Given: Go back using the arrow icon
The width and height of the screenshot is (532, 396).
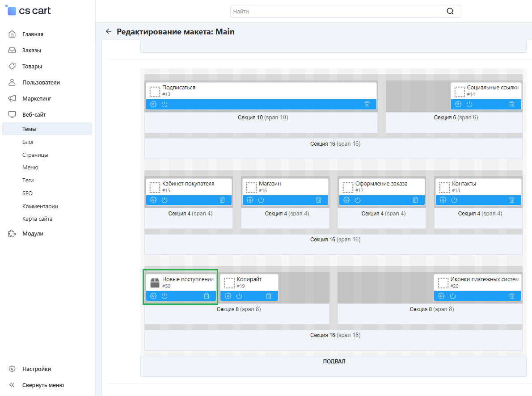Looking at the screenshot, I should click(x=108, y=32).
